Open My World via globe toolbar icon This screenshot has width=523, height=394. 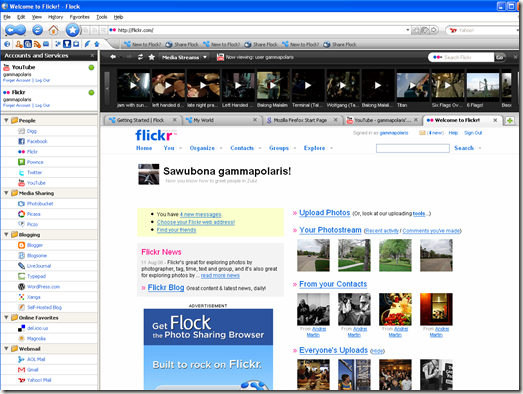7,44
